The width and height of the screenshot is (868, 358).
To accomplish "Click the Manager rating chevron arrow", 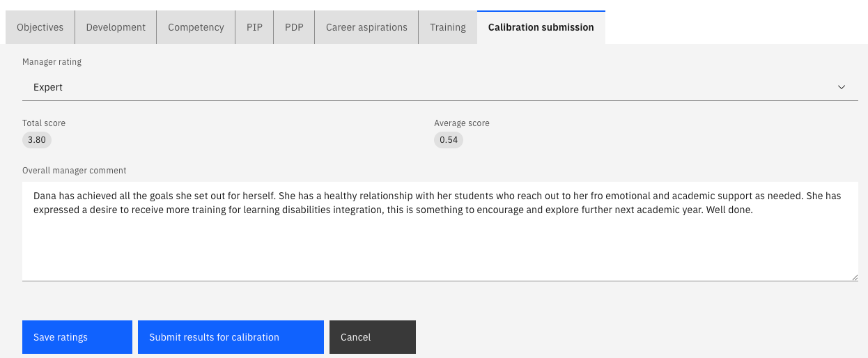I will click(842, 87).
